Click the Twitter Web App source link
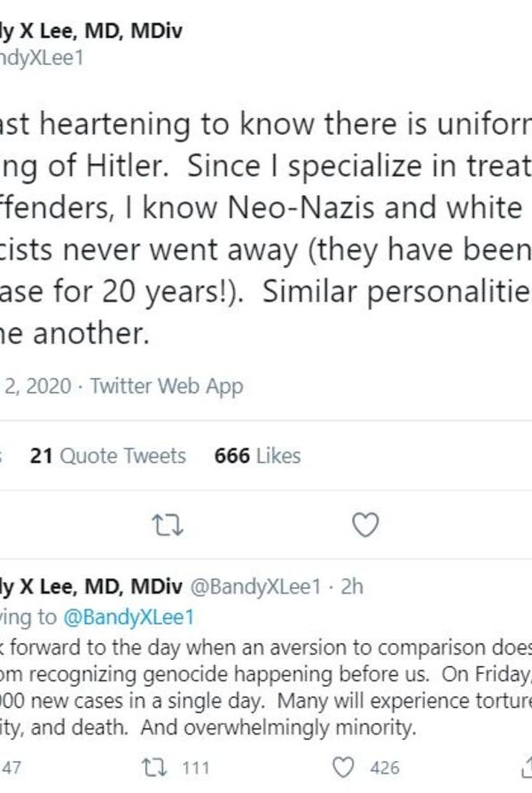532x793 pixels. 167,386
